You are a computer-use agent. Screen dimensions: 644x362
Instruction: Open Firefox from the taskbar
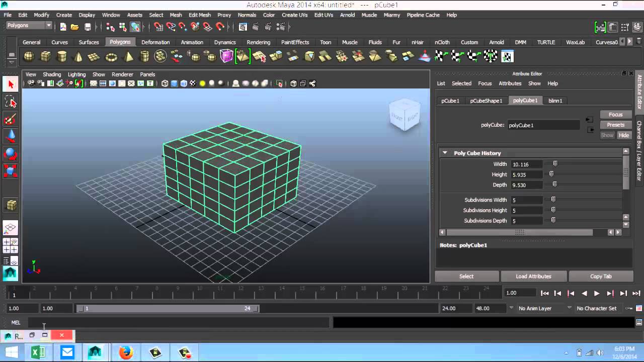(x=126, y=352)
